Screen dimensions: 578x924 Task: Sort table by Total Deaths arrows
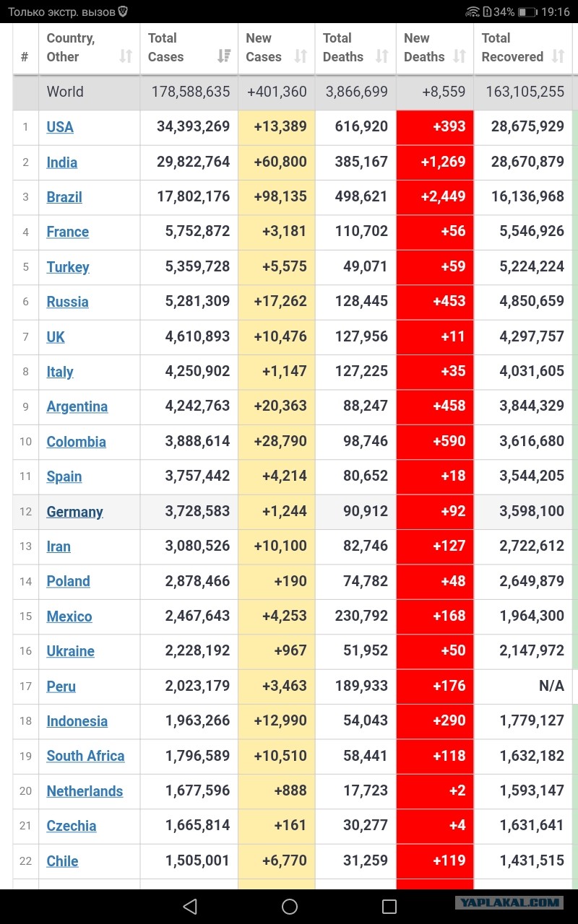click(x=382, y=56)
